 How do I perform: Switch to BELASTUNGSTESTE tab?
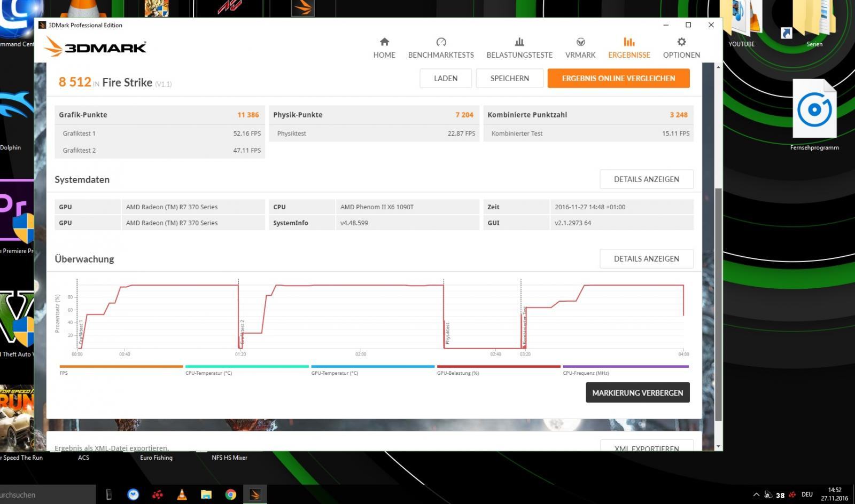[x=519, y=48]
